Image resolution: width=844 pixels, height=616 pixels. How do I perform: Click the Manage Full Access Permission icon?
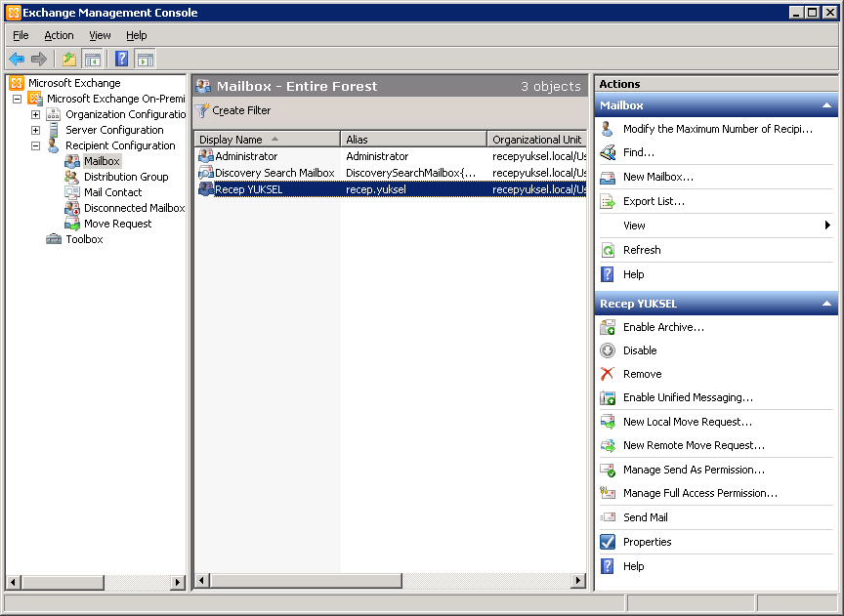[x=608, y=493]
